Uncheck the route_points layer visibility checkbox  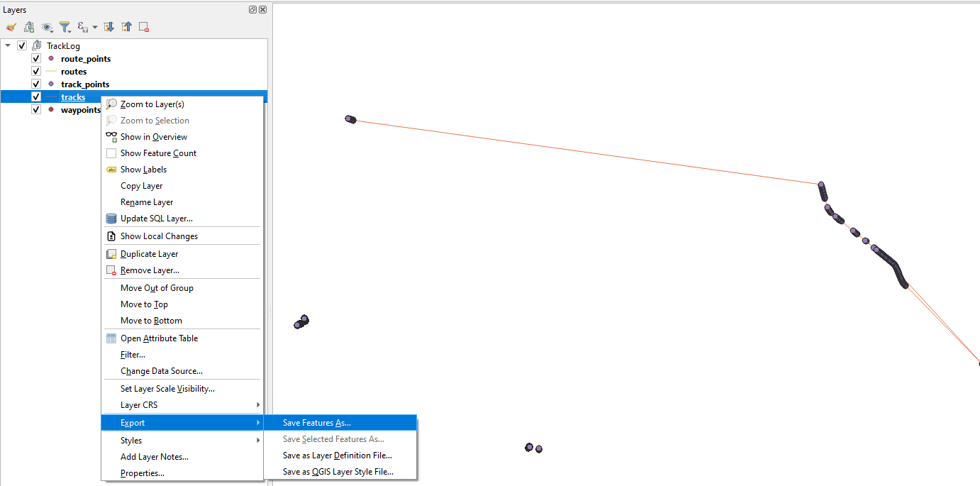click(x=36, y=59)
